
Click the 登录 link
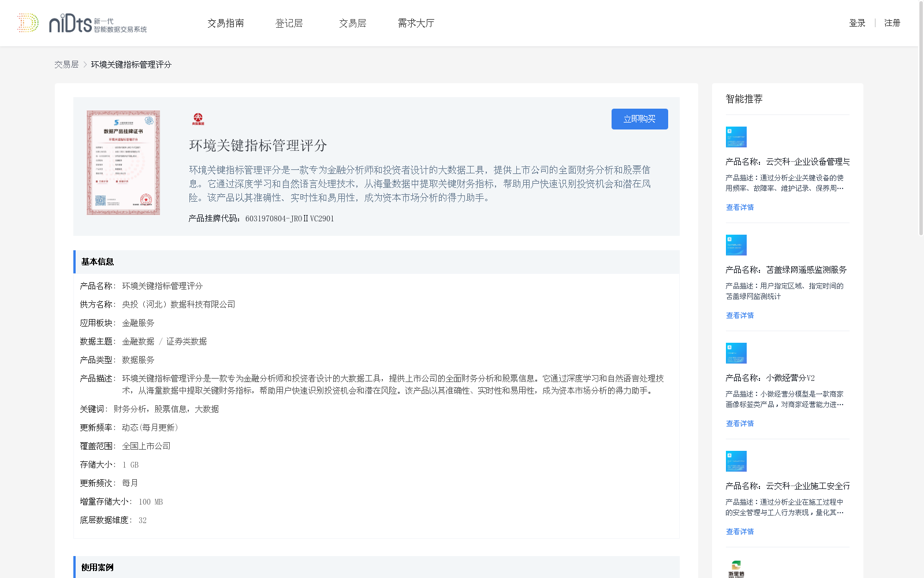click(857, 23)
